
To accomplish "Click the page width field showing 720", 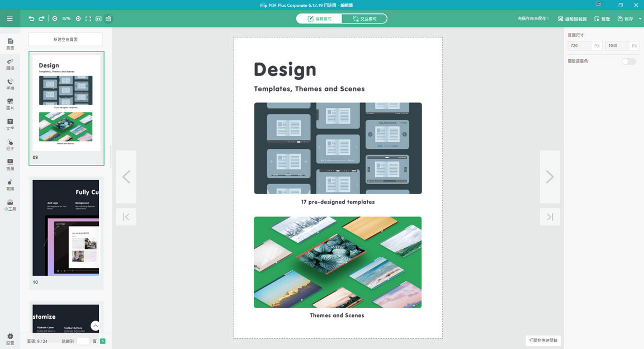I will tap(580, 46).
